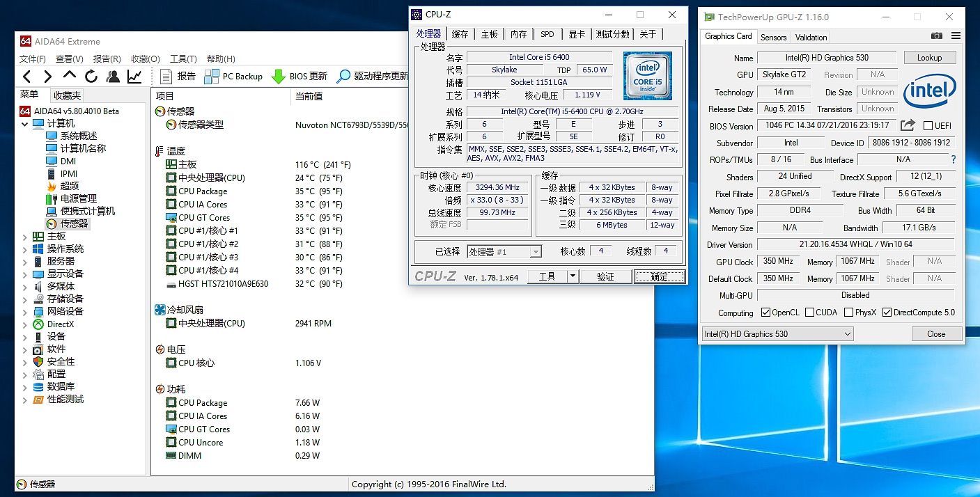Viewport: 980px width, 497px height.
Task: Switch to the SPD tab in CPU-Z
Action: point(547,33)
